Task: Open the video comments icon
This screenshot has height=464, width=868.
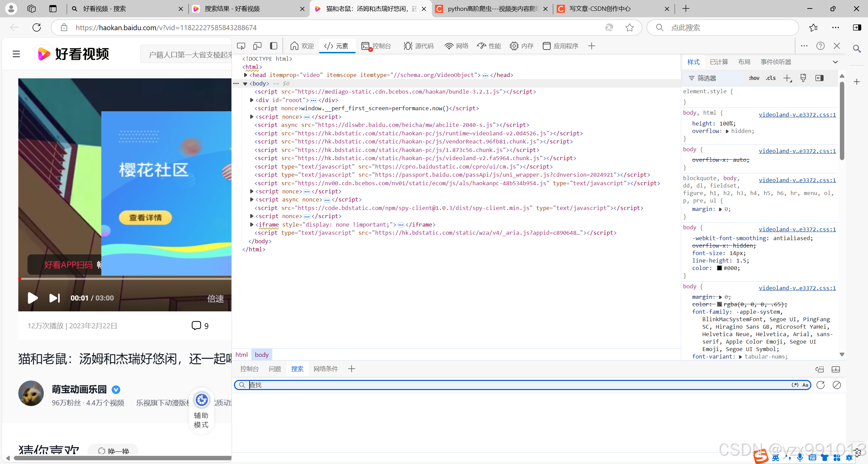Action: (x=196, y=326)
